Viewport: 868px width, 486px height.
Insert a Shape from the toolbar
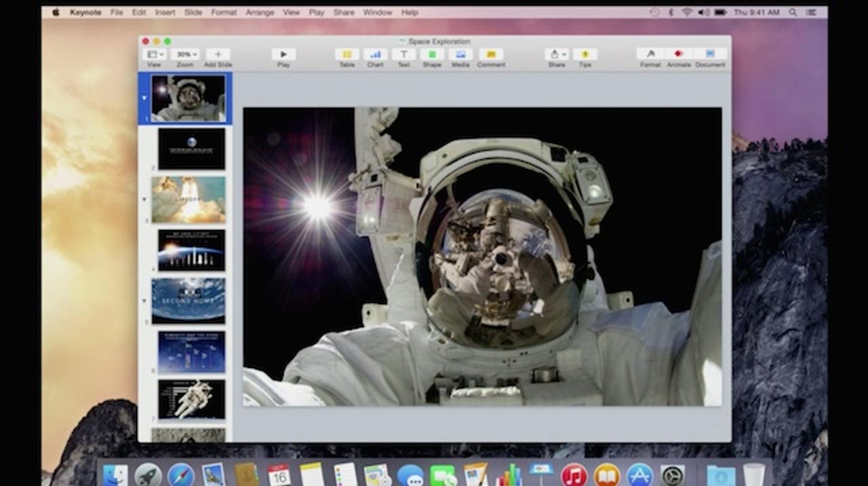432,55
